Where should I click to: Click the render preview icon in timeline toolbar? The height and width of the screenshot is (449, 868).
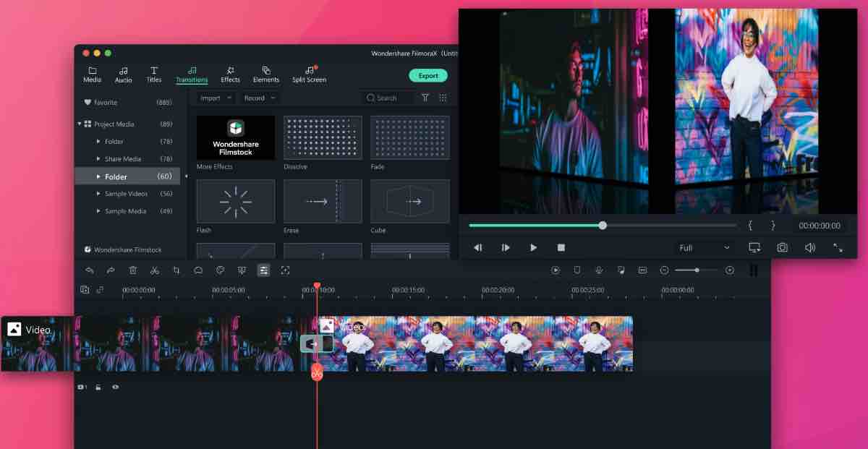pyautogui.click(x=556, y=270)
